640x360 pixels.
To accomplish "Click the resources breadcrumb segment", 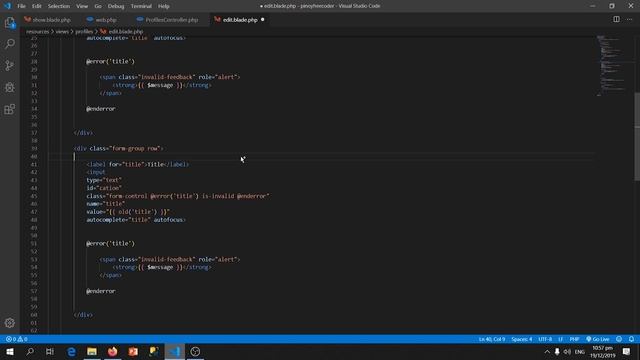I will 38,31.
